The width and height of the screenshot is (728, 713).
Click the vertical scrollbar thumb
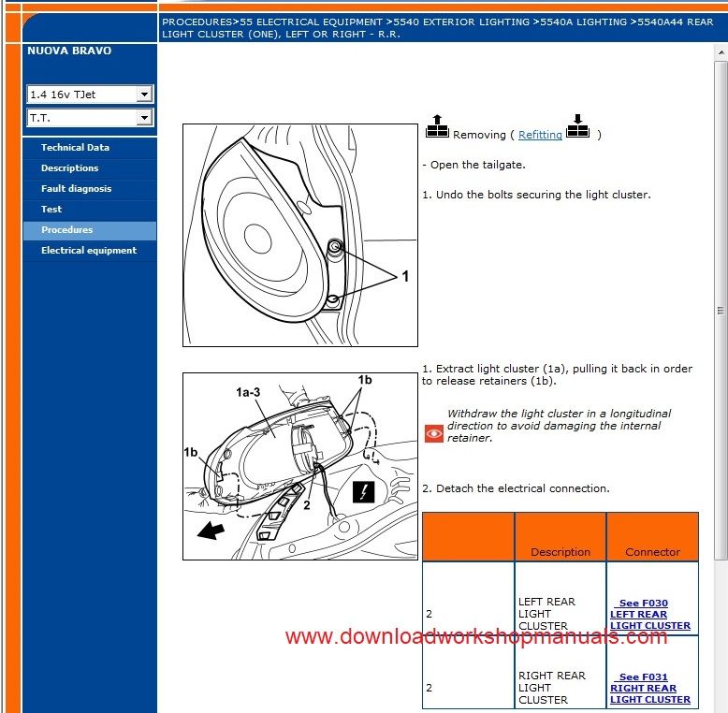point(721,310)
